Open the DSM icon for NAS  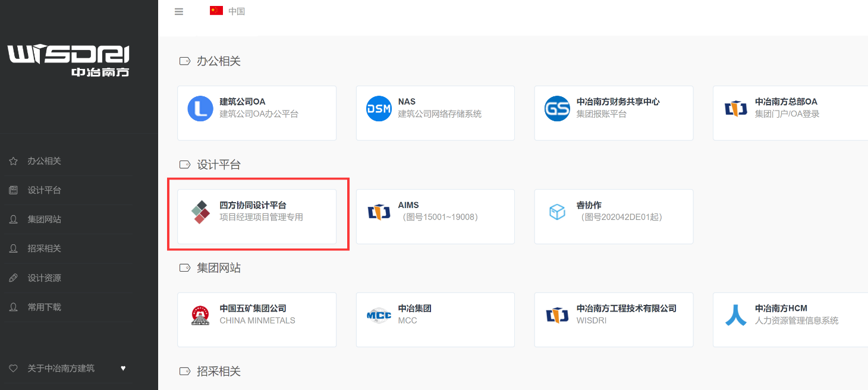click(x=379, y=109)
